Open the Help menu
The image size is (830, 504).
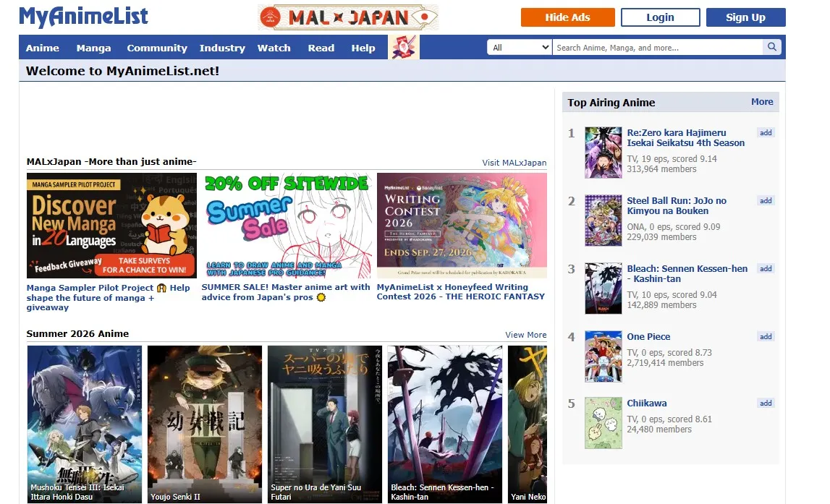click(x=363, y=48)
